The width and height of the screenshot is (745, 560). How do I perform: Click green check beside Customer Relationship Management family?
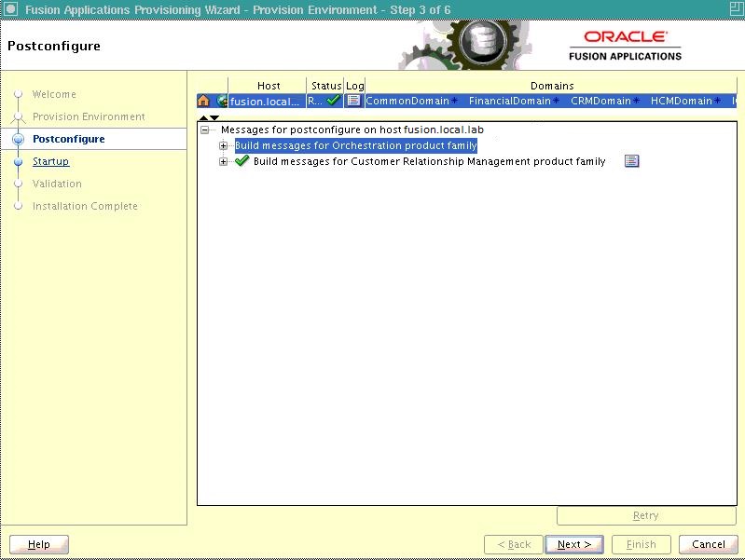point(241,161)
